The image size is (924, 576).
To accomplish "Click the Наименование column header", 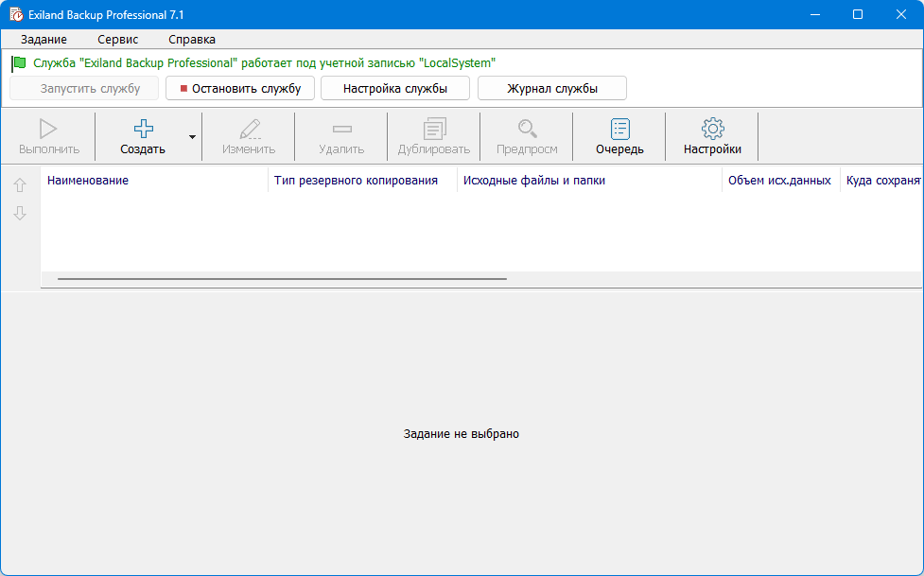I will (88, 181).
